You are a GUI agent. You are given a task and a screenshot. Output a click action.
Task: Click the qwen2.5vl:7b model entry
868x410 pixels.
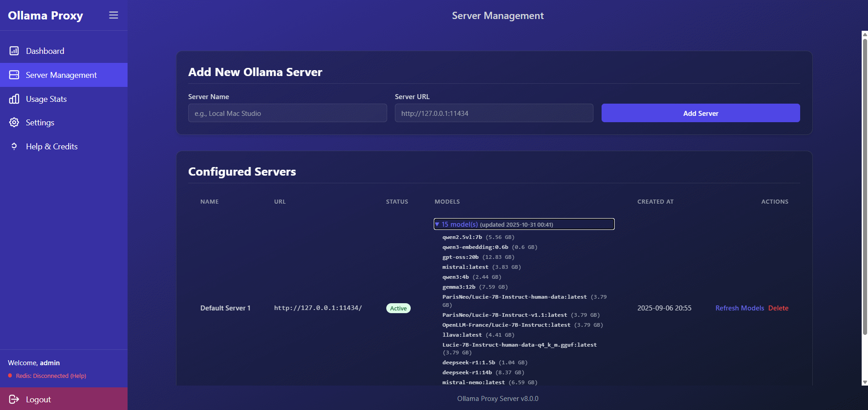pyautogui.click(x=478, y=237)
